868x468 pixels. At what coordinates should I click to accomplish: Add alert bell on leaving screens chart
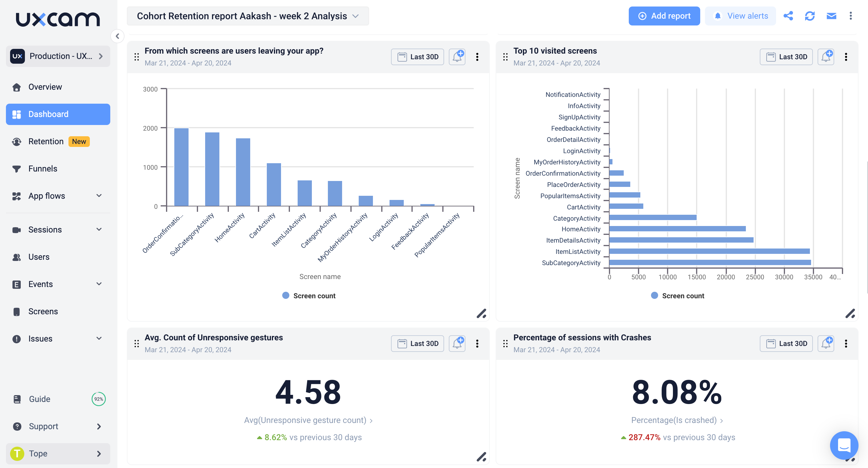click(x=457, y=57)
